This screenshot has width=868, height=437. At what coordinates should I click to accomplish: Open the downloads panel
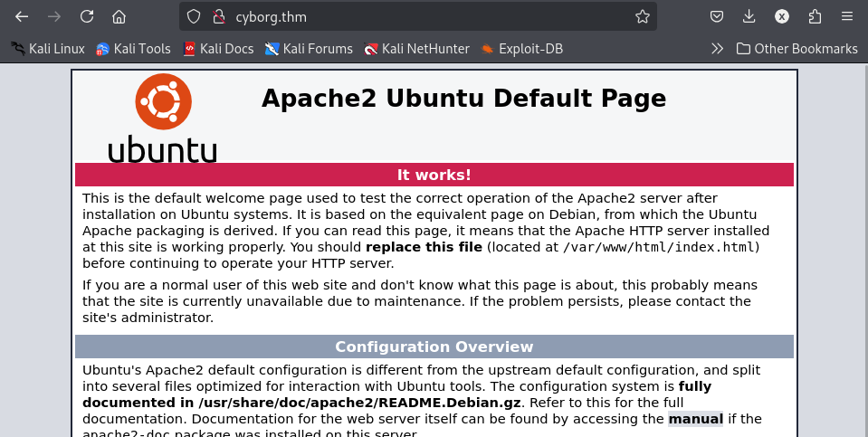point(749,16)
